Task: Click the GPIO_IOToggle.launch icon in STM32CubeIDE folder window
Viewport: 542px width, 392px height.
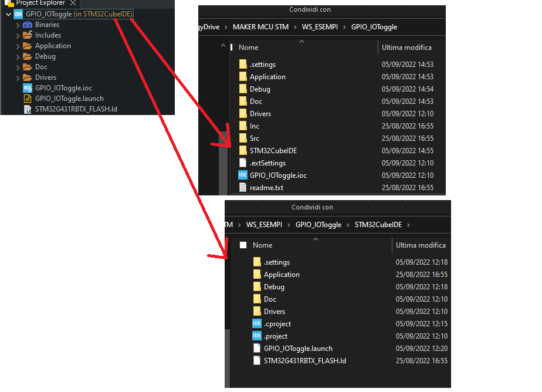Action: (257, 348)
